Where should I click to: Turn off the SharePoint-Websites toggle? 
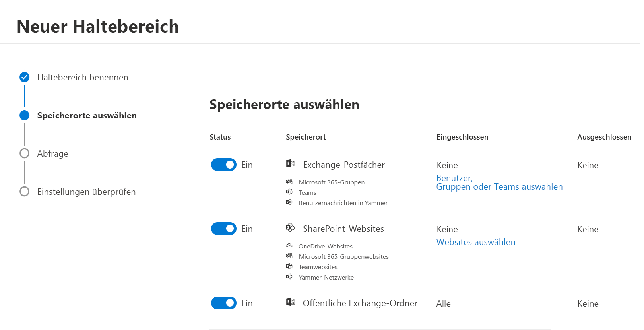(x=224, y=229)
